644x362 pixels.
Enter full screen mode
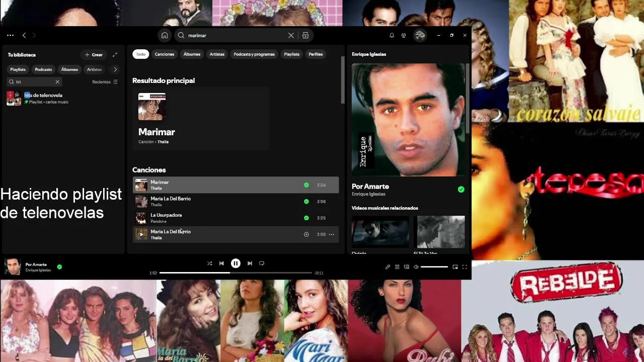point(464,267)
